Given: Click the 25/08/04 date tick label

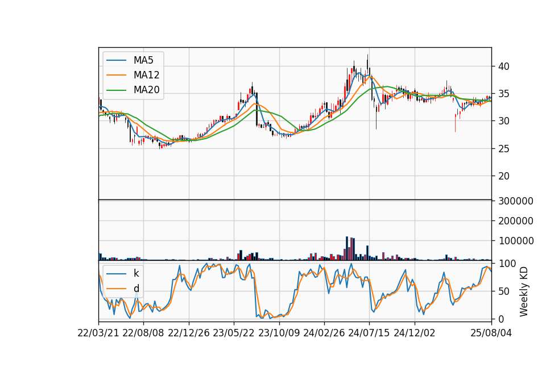Looking at the screenshot, I should [x=491, y=333].
